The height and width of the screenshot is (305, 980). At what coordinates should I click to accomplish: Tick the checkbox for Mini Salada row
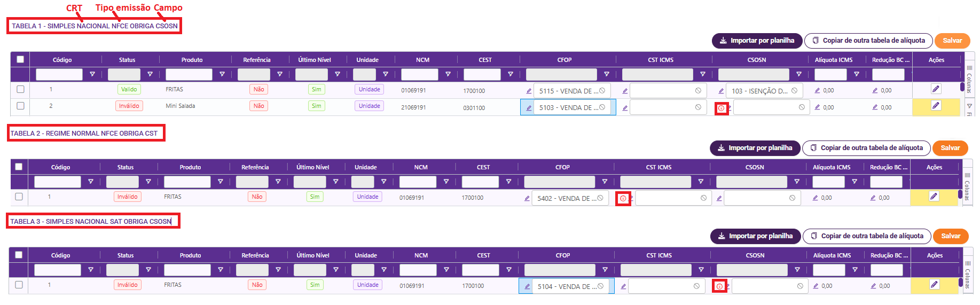pyautogui.click(x=20, y=106)
